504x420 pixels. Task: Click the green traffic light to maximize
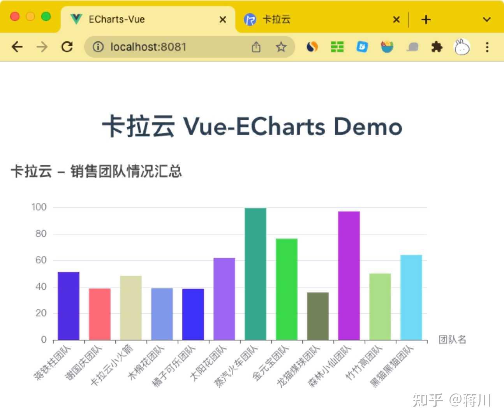click(x=46, y=17)
